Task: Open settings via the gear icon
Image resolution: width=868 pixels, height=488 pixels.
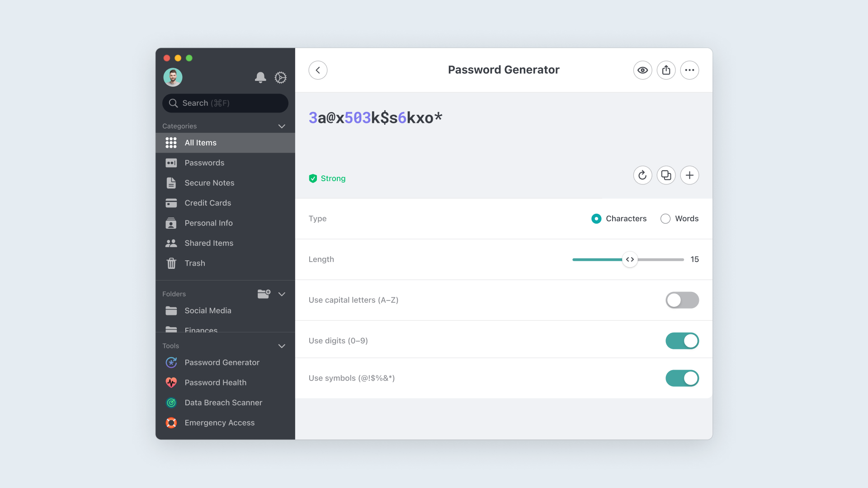Action: click(281, 77)
